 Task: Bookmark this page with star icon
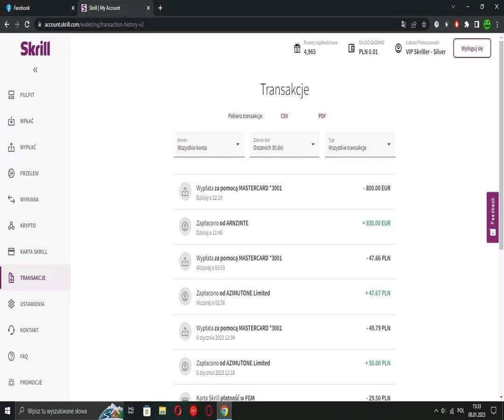pos(424,25)
